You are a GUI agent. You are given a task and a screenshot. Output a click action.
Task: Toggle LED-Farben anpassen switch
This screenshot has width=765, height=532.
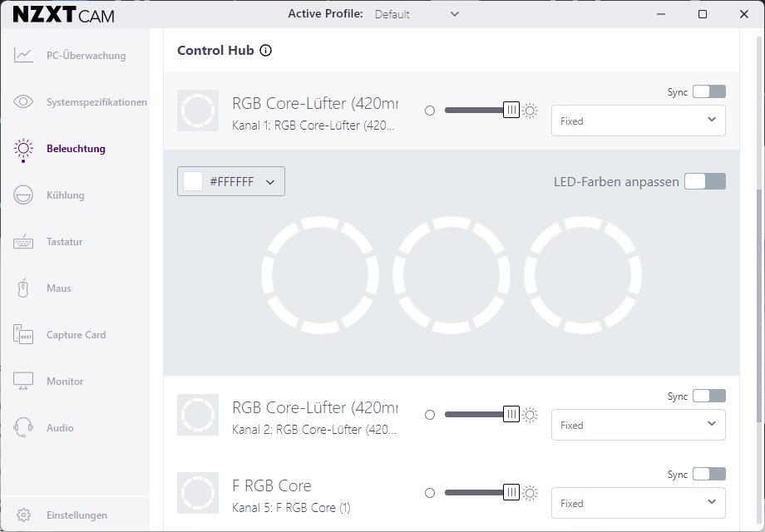(704, 181)
